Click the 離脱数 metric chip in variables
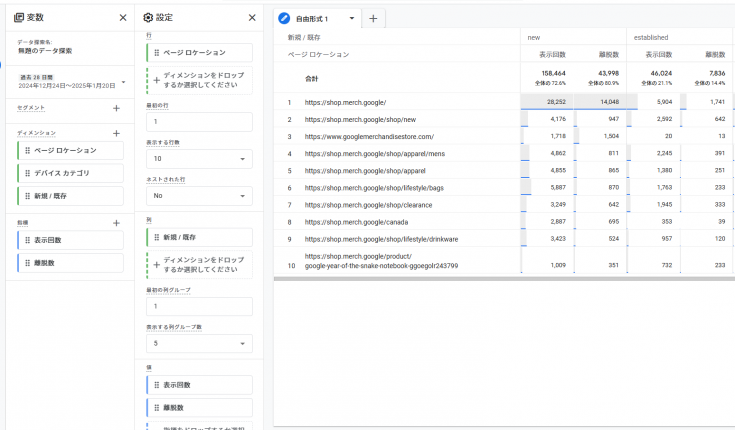The height and width of the screenshot is (430, 735). tap(70, 263)
